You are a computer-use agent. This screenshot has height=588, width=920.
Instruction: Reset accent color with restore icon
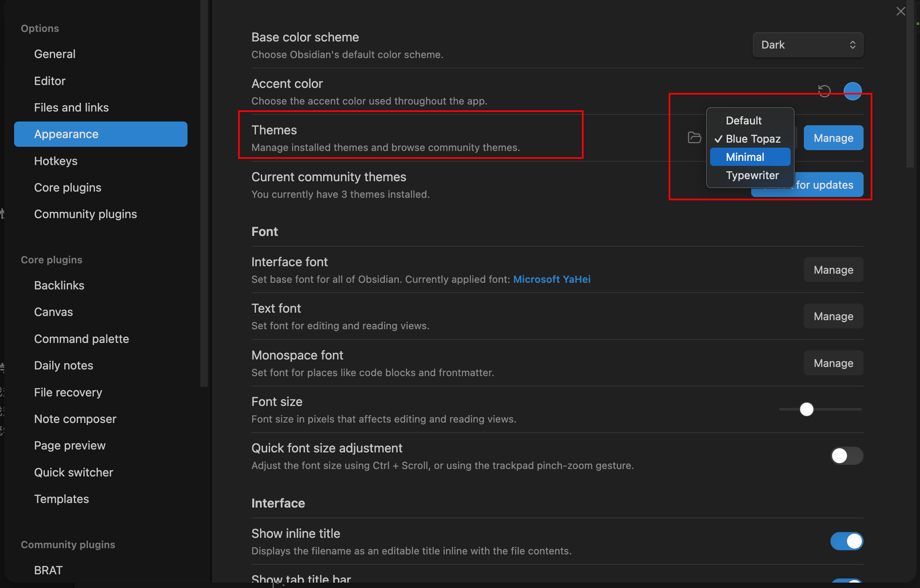(x=824, y=91)
